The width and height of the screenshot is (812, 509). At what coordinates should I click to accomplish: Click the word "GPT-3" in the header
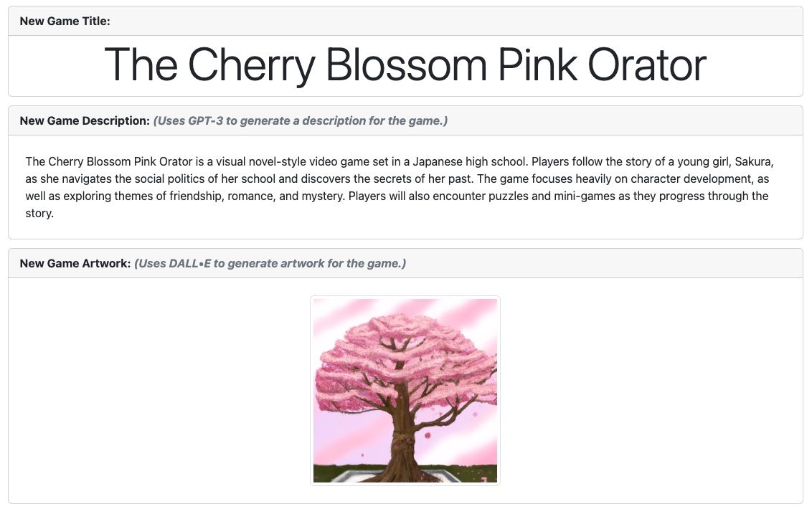205,120
